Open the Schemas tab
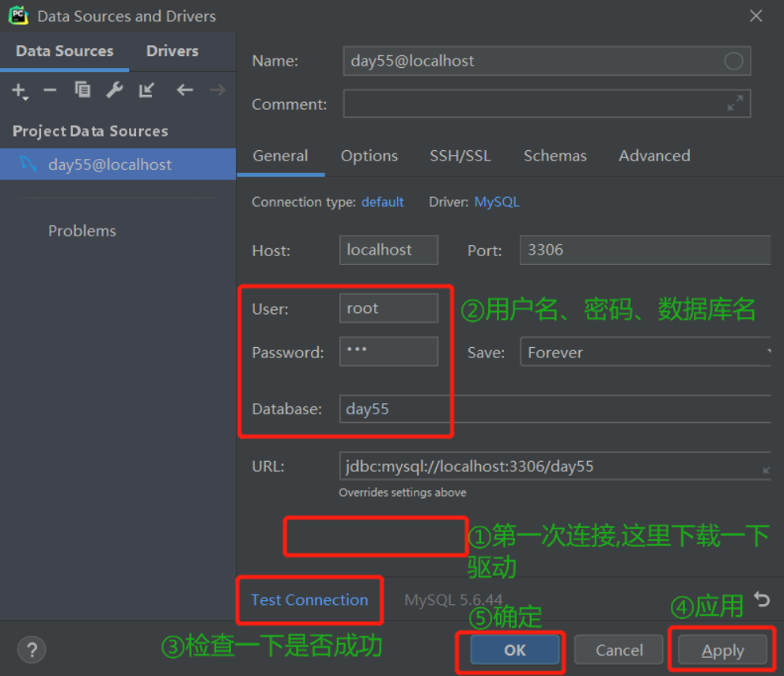 pos(555,156)
